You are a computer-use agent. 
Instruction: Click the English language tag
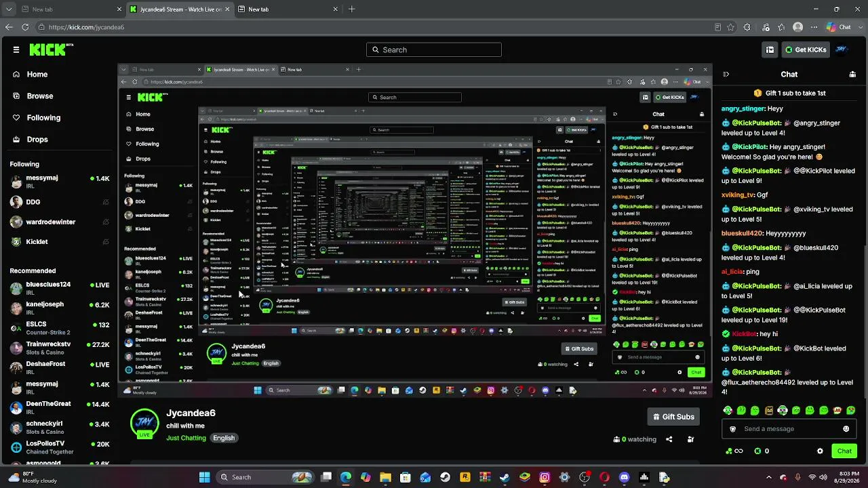click(x=224, y=438)
